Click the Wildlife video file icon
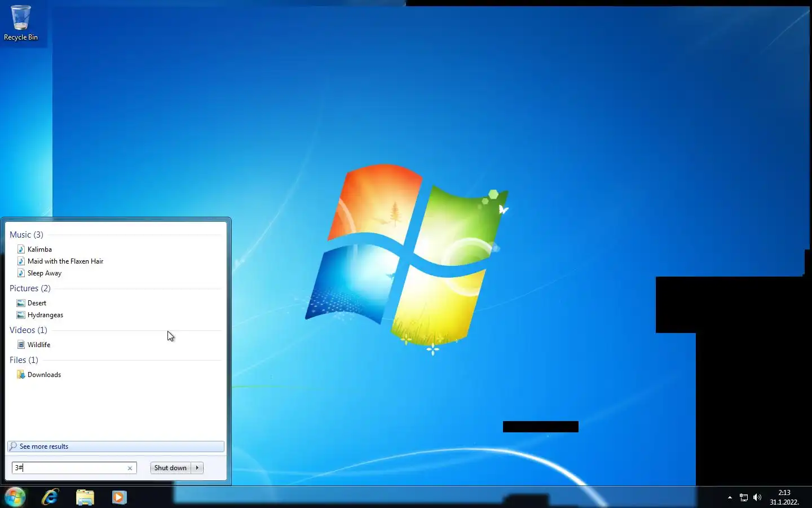The width and height of the screenshot is (812, 508). click(x=21, y=345)
